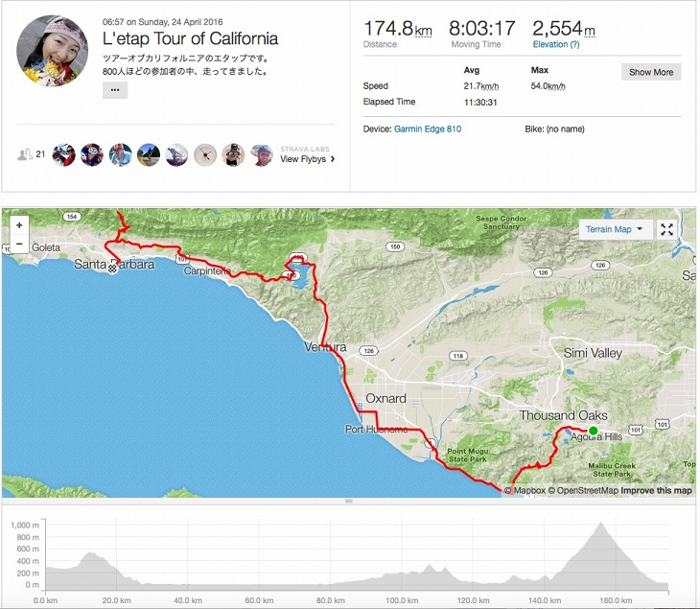
Task: Click the Improve this map link
Action: (656, 490)
